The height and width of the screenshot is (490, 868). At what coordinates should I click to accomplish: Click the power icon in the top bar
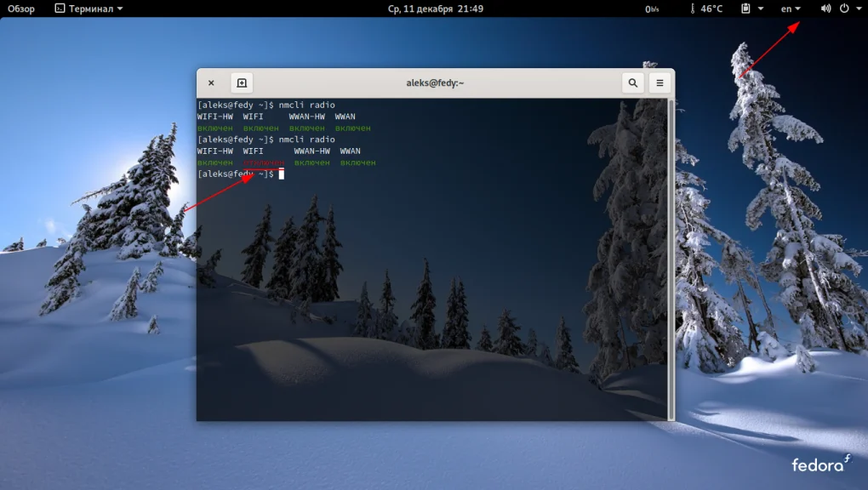(844, 9)
